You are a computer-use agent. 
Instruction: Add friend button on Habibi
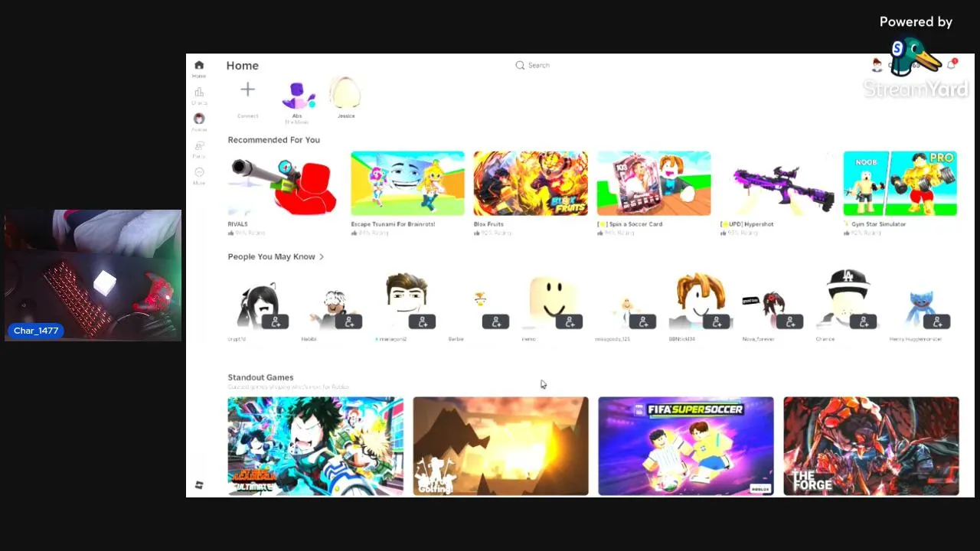pos(349,321)
